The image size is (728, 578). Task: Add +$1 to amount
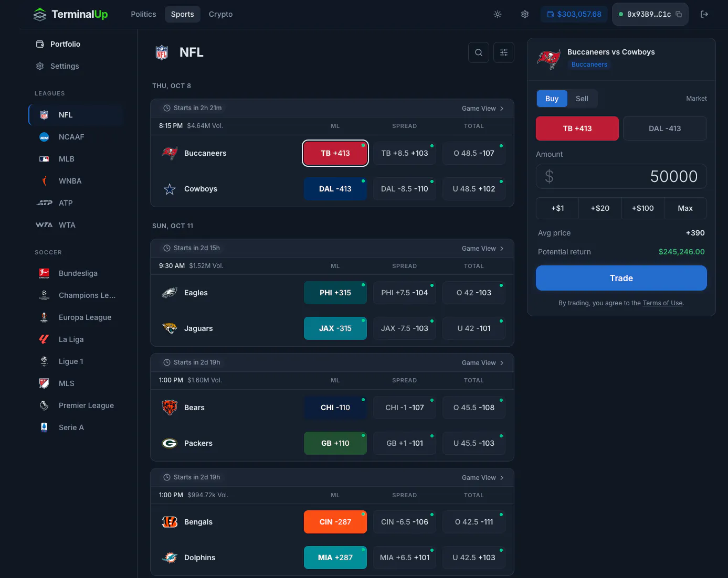click(557, 208)
